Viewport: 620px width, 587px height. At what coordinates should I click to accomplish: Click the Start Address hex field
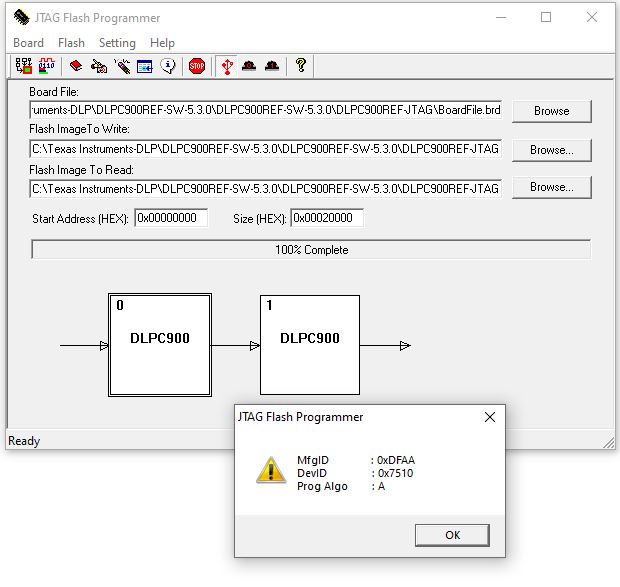click(x=171, y=218)
